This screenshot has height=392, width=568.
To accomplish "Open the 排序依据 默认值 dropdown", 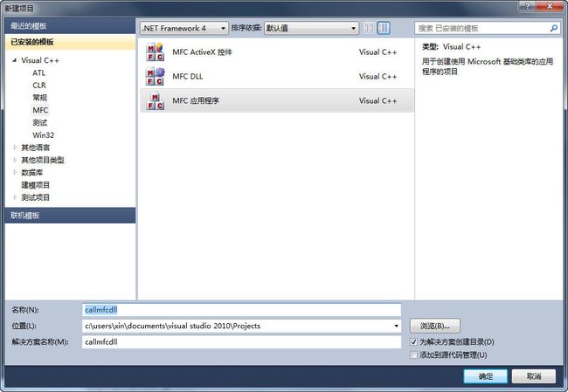I will click(311, 28).
